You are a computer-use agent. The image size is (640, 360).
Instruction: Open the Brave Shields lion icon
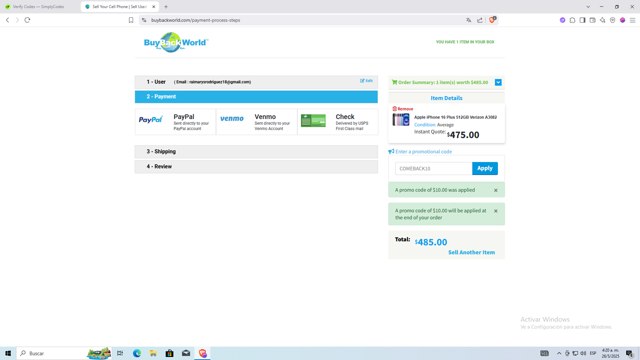click(492, 20)
